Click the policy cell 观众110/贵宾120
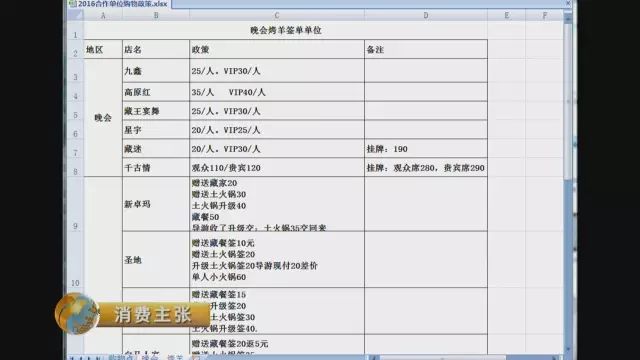 click(277, 167)
